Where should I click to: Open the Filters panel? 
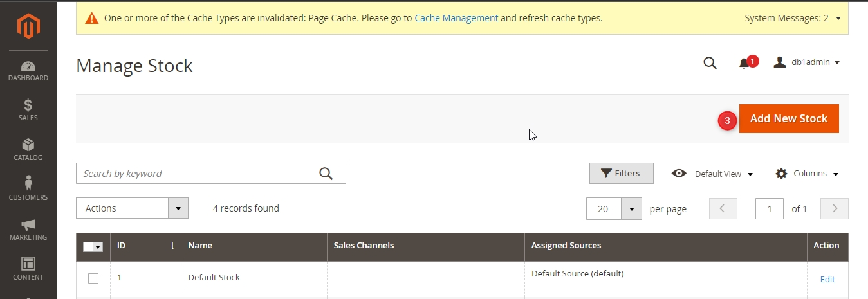622,174
